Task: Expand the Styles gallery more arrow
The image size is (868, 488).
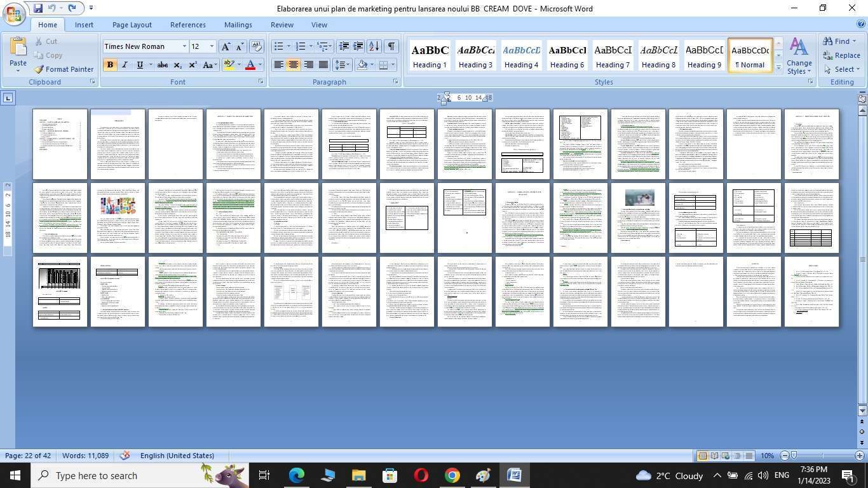Action: [x=778, y=68]
